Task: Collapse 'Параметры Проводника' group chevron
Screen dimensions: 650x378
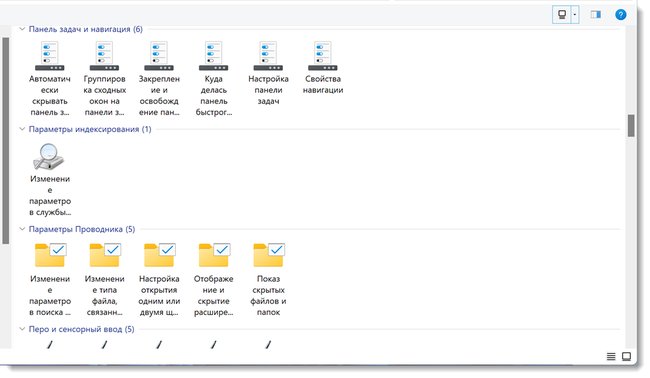Action: tap(22, 229)
